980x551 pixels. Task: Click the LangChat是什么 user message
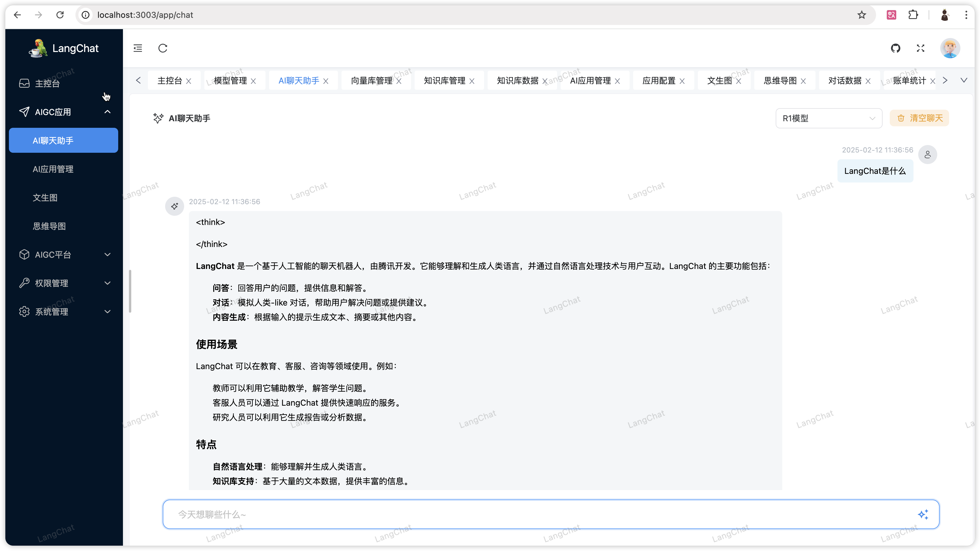click(875, 171)
